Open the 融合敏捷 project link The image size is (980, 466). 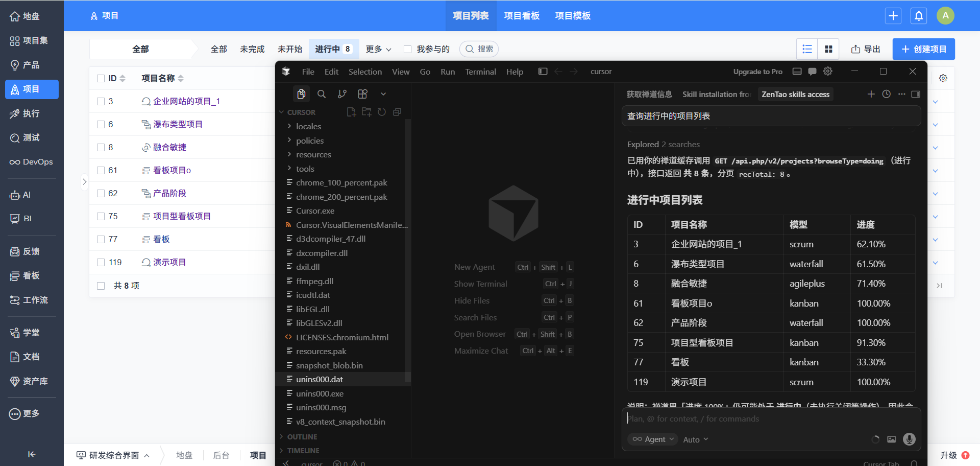coord(169,147)
